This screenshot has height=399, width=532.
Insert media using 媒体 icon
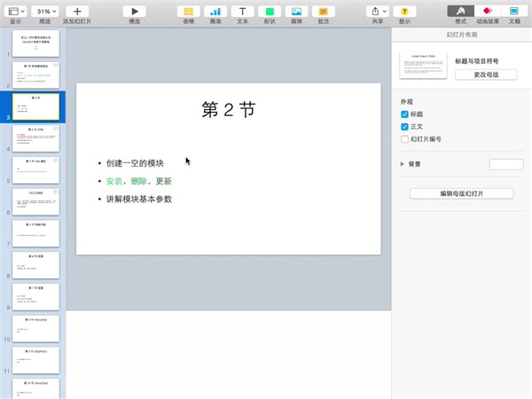coord(296,12)
